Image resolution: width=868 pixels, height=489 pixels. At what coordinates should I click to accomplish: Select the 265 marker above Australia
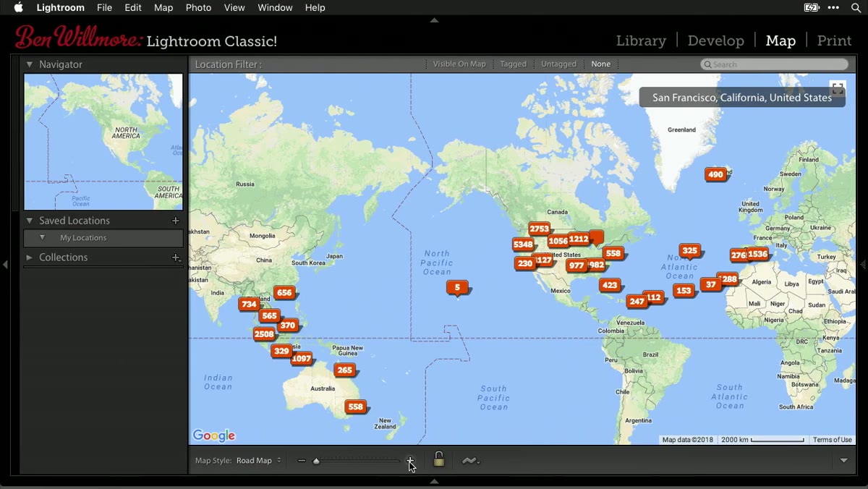click(345, 370)
